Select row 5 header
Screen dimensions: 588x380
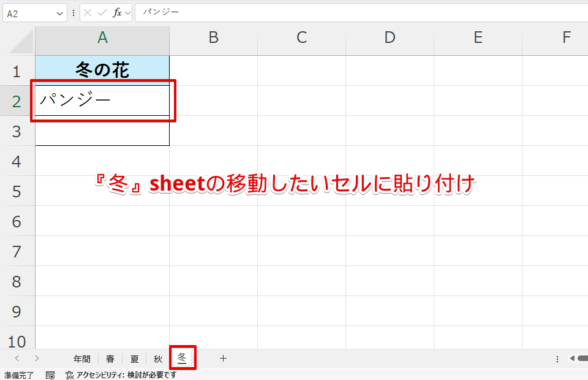pos(17,191)
